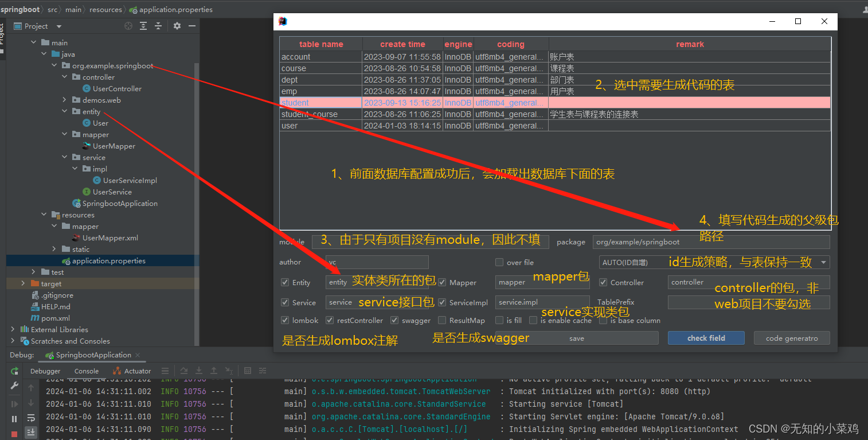The height and width of the screenshot is (440, 868).
Task: Click the Step Into icon in debug toolbar
Action: click(199, 371)
